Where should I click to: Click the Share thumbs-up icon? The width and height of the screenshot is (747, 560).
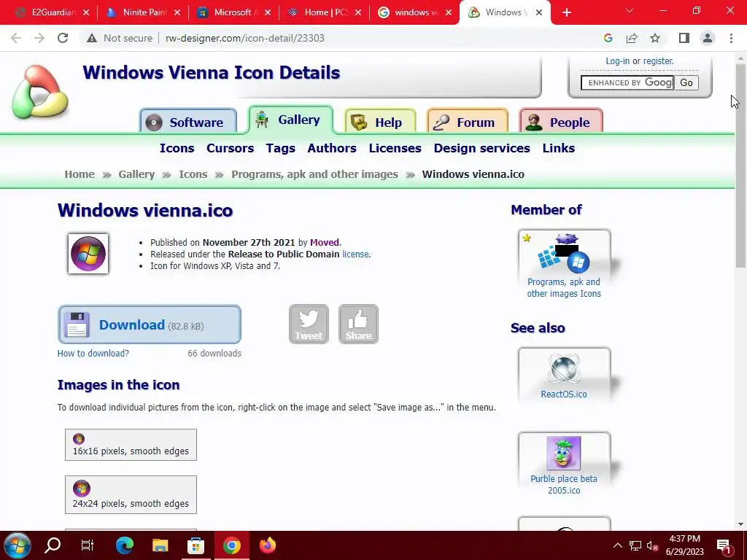coord(358,324)
